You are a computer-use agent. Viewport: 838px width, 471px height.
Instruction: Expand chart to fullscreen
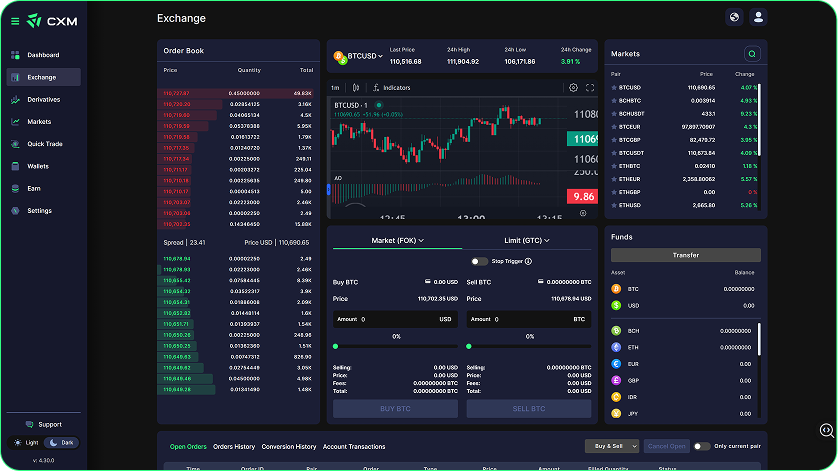590,88
